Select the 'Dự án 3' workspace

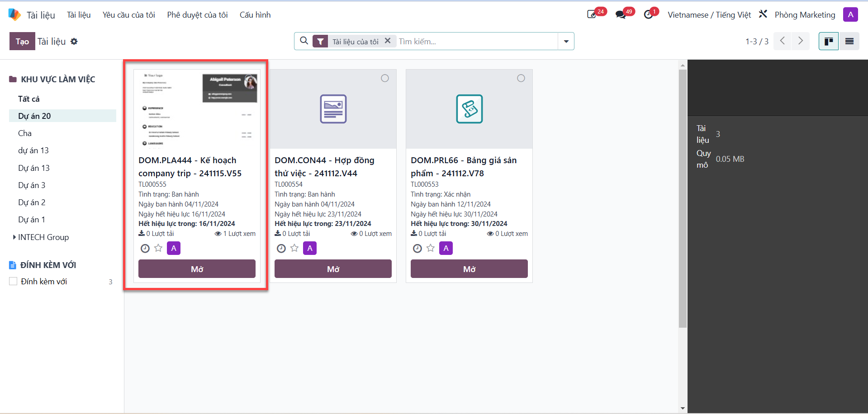click(32, 185)
